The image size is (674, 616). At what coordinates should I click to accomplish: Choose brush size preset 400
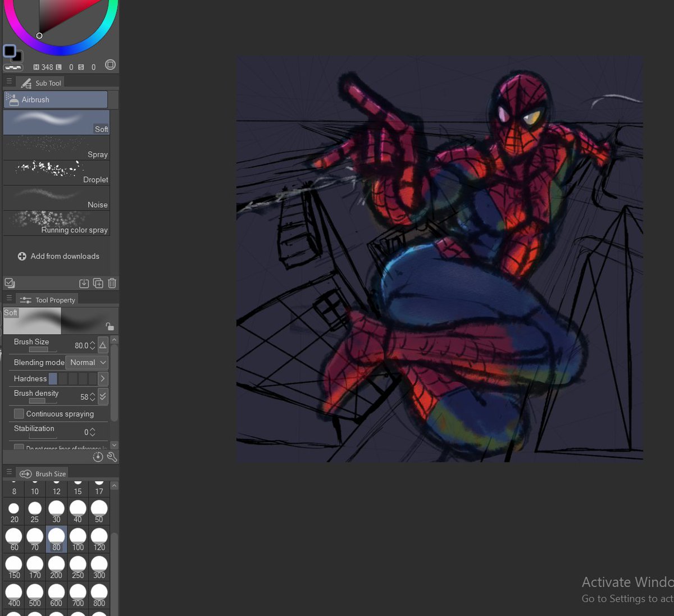coord(13,596)
